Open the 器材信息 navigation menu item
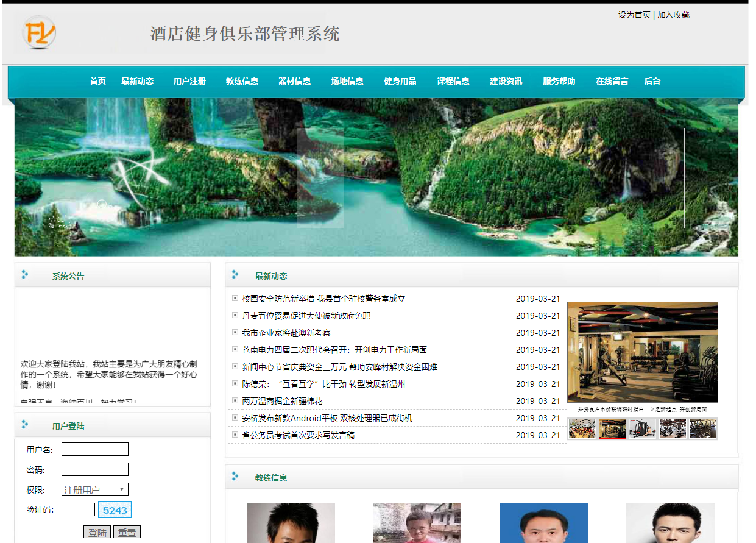756x543 pixels. click(294, 80)
